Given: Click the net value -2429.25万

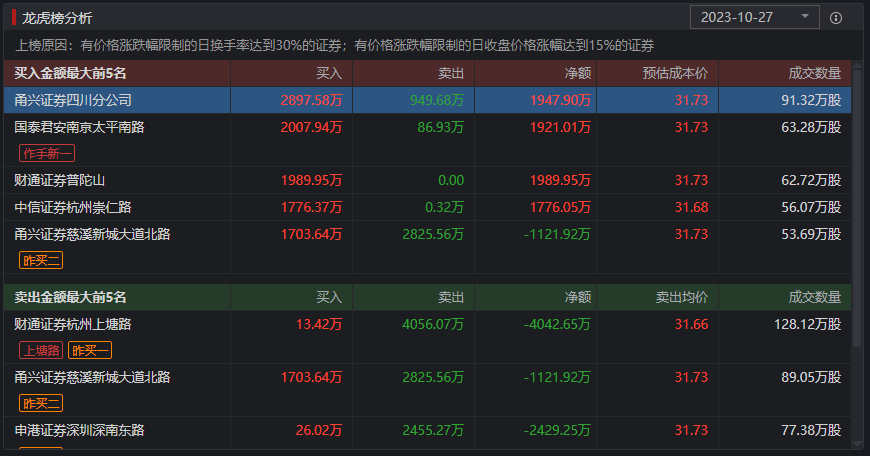Looking at the screenshot, I should click(x=557, y=430).
